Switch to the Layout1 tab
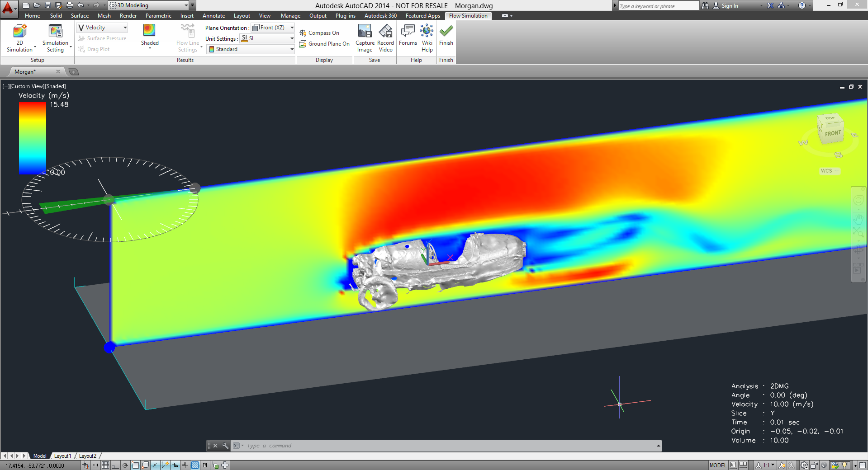Image resolution: width=868 pixels, height=470 pixels. click(62, 456)
